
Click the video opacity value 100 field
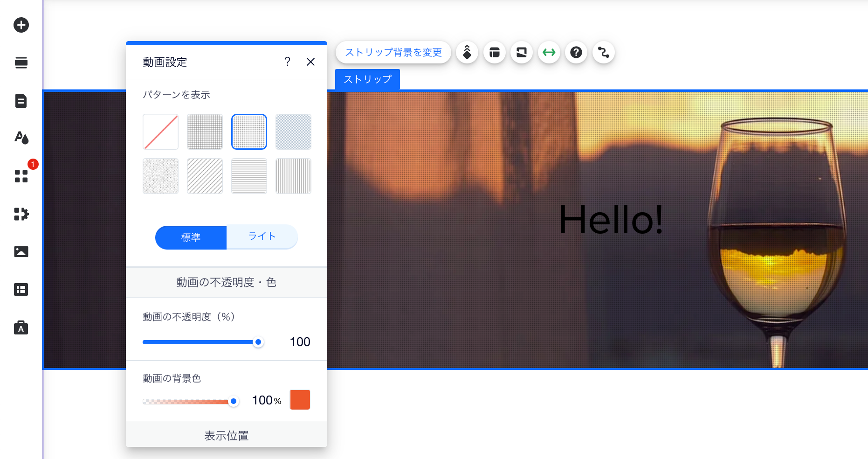point(300,342)
